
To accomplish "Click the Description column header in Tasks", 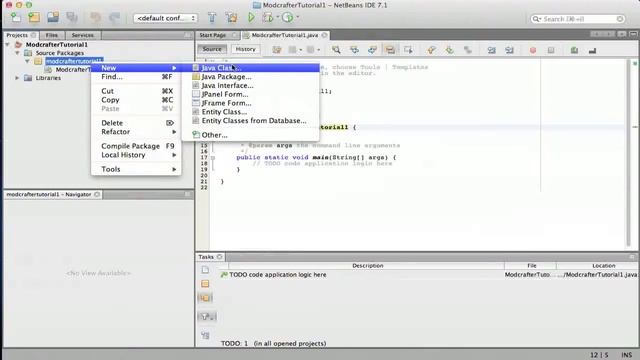I will point(367,266).
